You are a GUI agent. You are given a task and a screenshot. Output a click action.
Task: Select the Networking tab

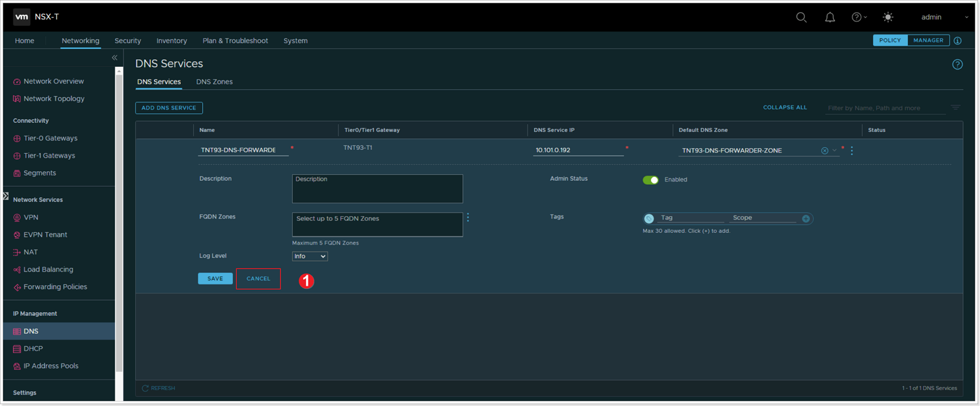click(80, 41)
